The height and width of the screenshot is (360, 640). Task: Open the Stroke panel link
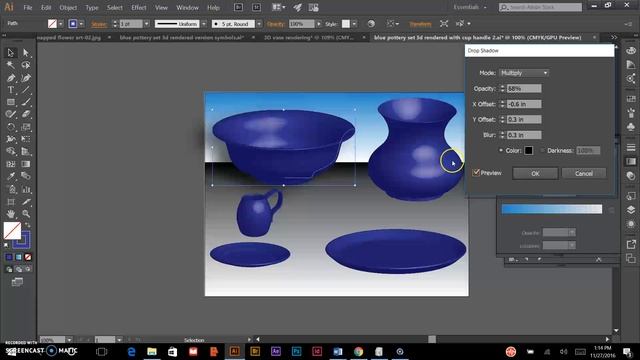(99, 24)
